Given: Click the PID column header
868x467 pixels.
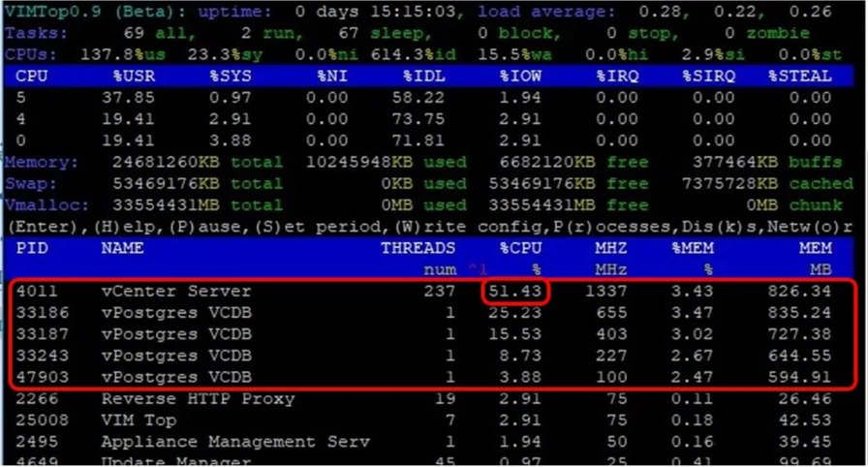Looking at the screenshot, I should (32, 248).
